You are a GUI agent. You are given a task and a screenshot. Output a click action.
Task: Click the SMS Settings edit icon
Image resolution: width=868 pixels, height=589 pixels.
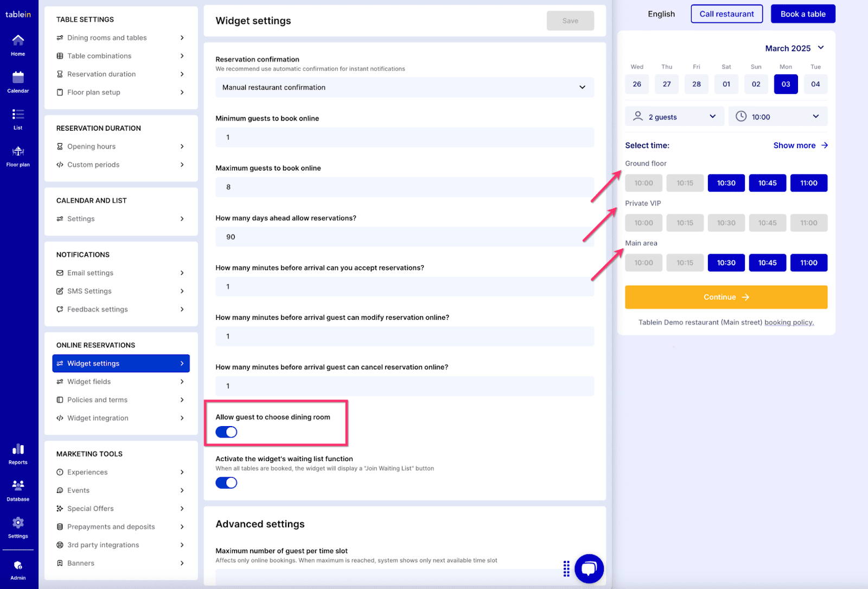pos(60,291)
